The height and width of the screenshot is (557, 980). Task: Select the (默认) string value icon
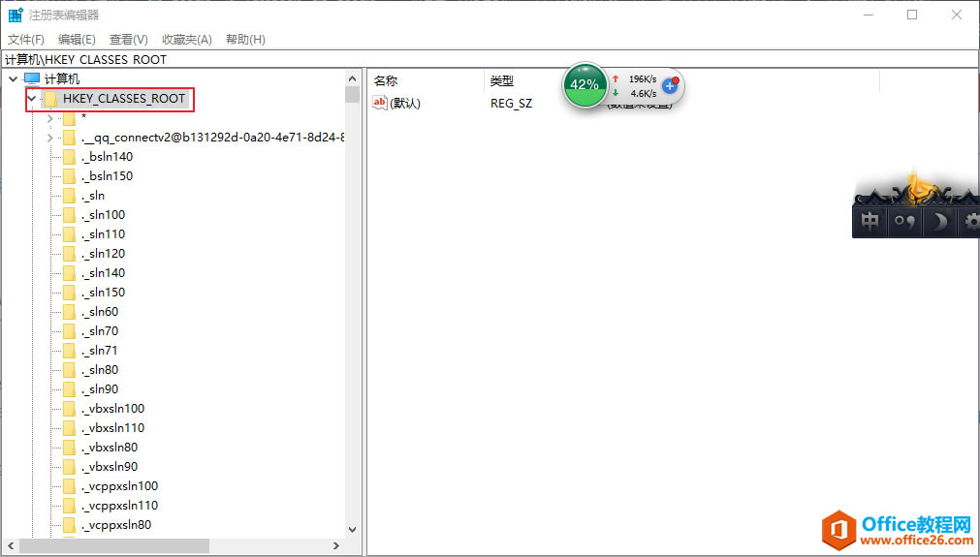pyautogui.click(x=380, y=103)
